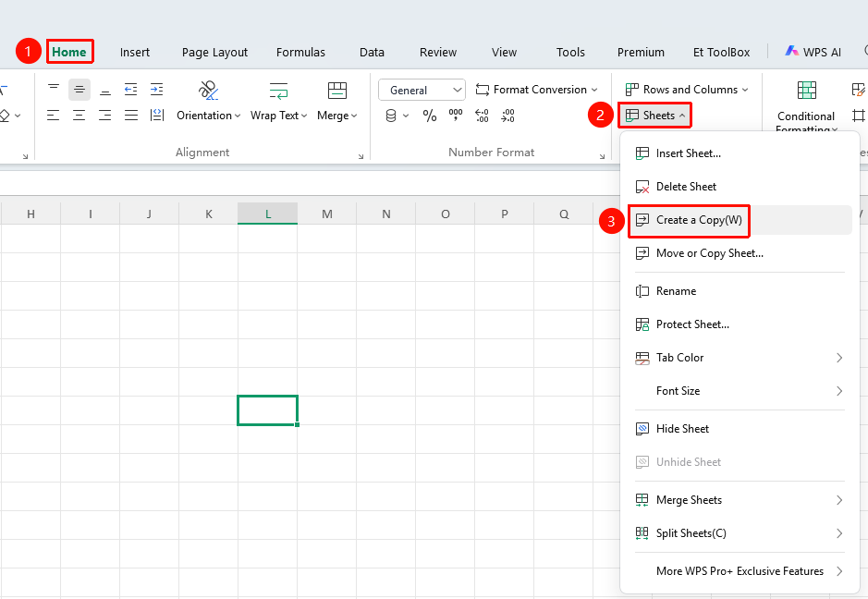Image resolution: width=868 pixels, height=599 pixels.
Task: Toggle Align Left for text
Action: point(53,116)
